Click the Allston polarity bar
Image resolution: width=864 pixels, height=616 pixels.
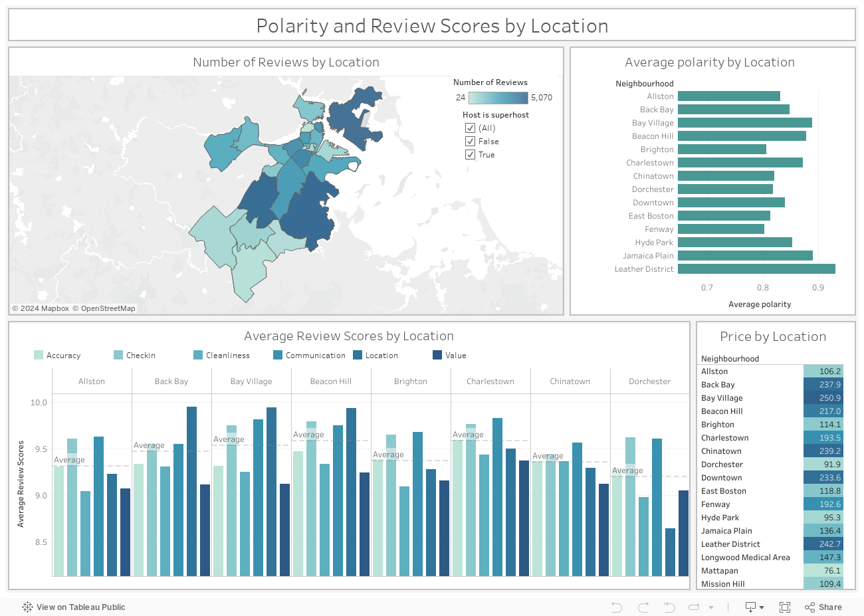(729, 96)
